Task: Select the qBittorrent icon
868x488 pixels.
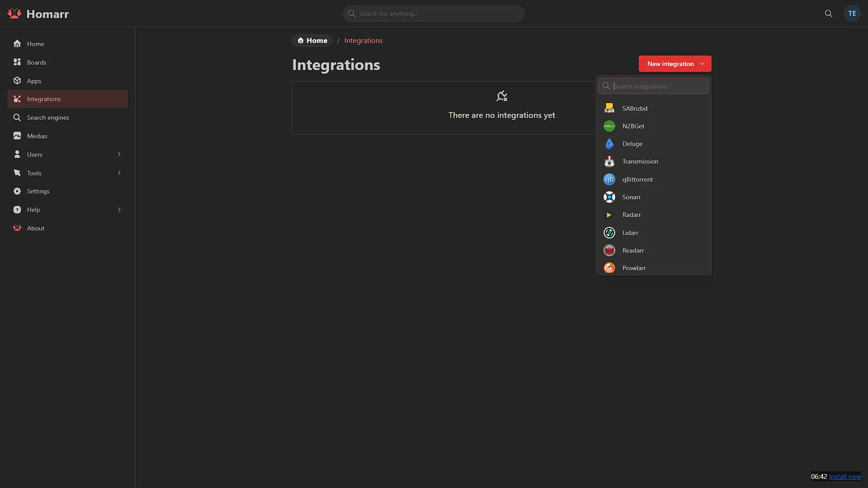Action: click(x=609, y=179)
